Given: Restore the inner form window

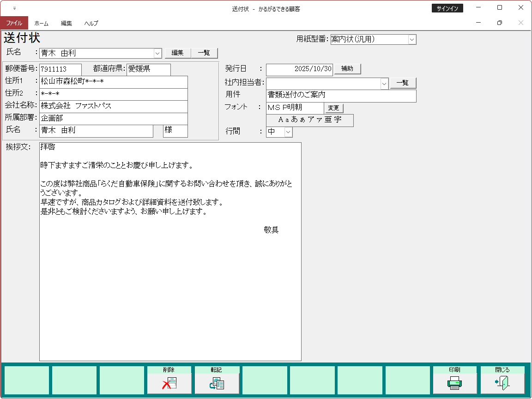Looking at the screenshot, I should (x=499, y=23).
